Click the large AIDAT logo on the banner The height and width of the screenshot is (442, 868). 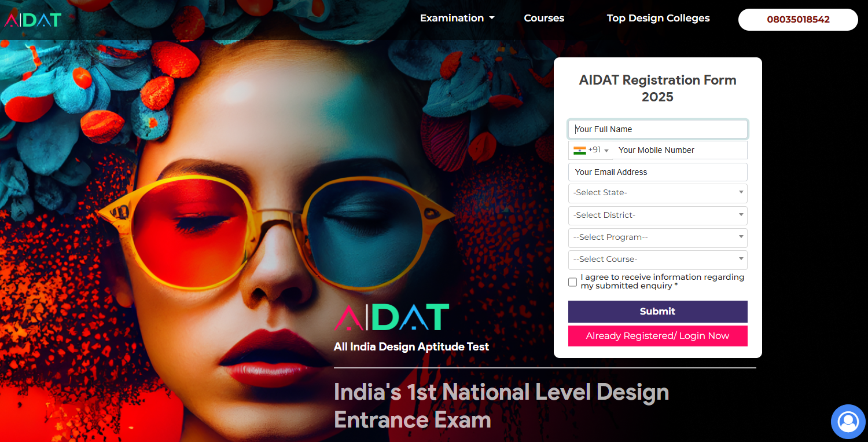392,317
